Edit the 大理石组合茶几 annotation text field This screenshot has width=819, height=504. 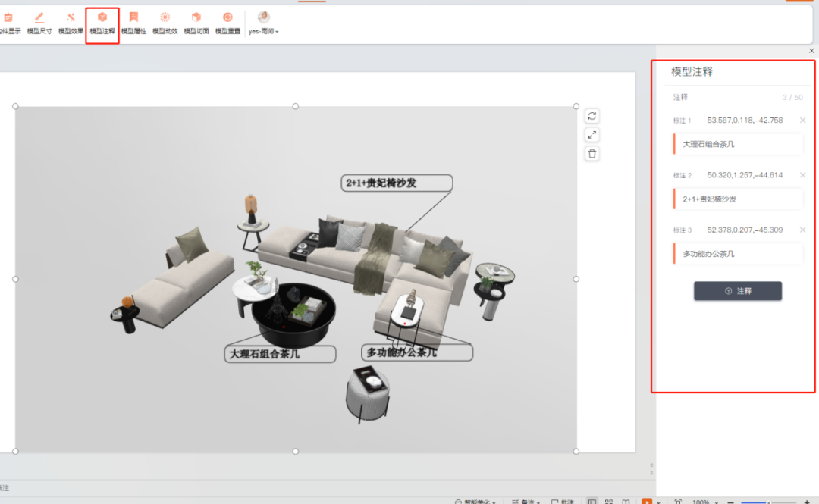point(737,143)
